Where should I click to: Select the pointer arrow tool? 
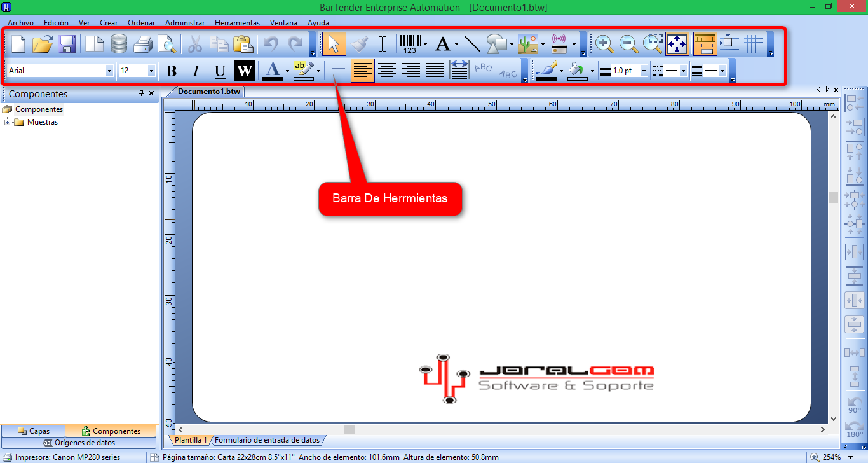click(x=334, y=44)
